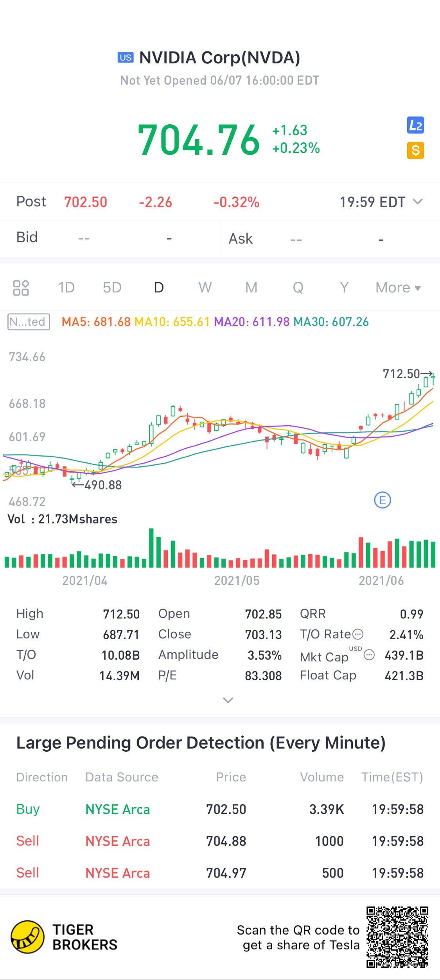Switch to the 1D chart tab
This screenshot has width=440, height=980.
(x=66, y=288)
